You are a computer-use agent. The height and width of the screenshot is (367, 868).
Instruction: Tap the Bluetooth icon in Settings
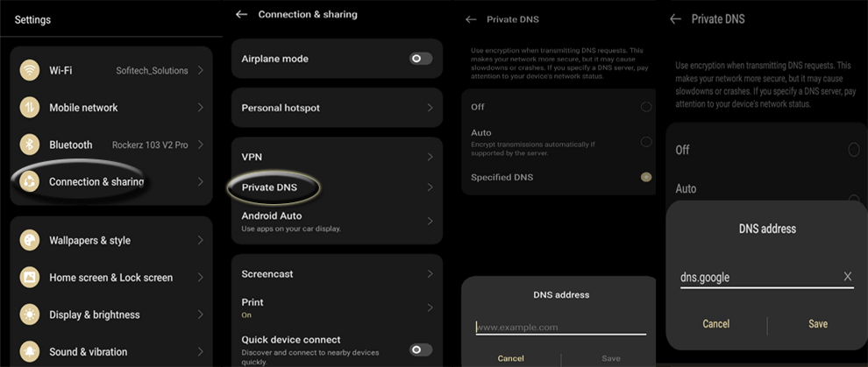(31, 145)
